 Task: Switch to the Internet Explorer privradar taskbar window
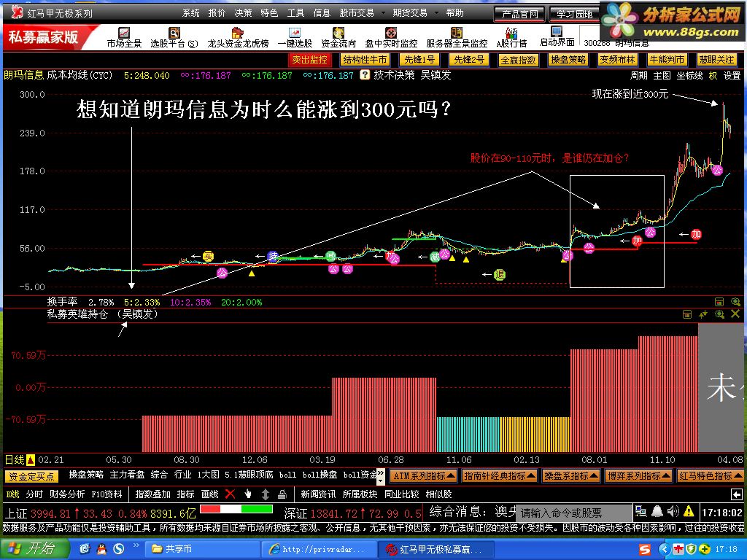pyautogui.click(x=319, y=549)
